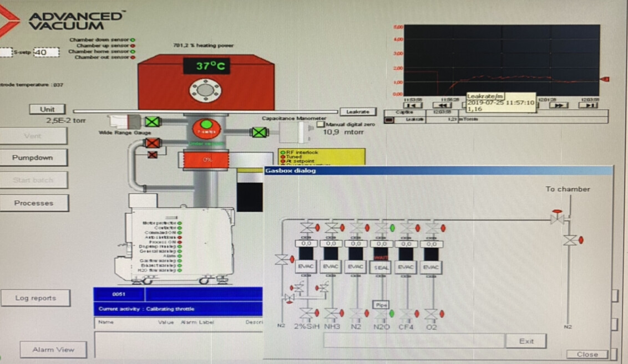Viewport: 628px width, 364px height.
Task: Click the Leakrate legend color swatch
Action: click(389, 119)
